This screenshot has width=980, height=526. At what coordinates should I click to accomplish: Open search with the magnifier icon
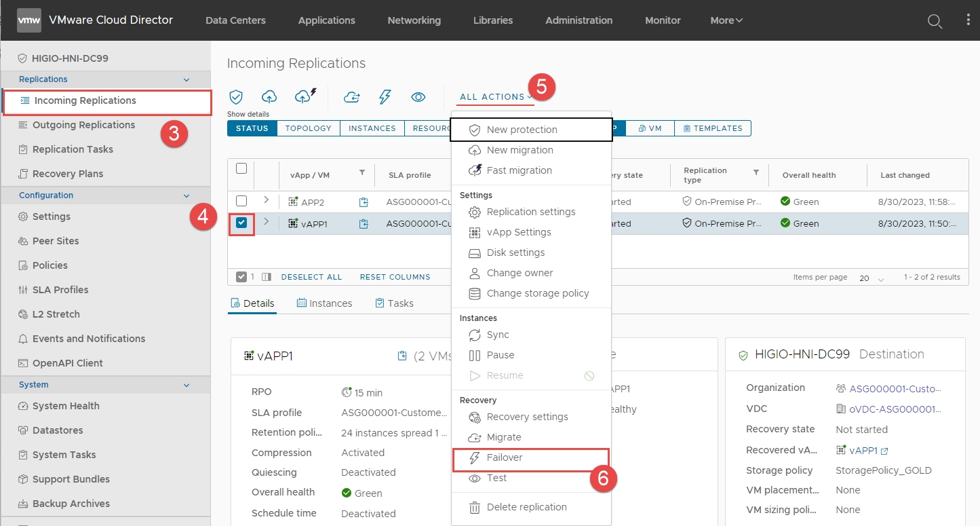point(935,21)
